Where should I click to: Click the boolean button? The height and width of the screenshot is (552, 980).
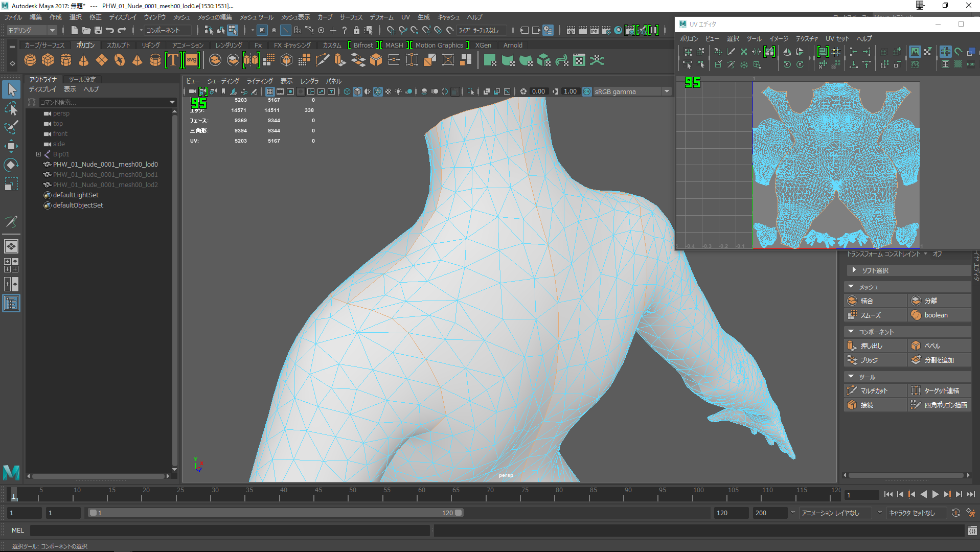click(x=935, y=315)
